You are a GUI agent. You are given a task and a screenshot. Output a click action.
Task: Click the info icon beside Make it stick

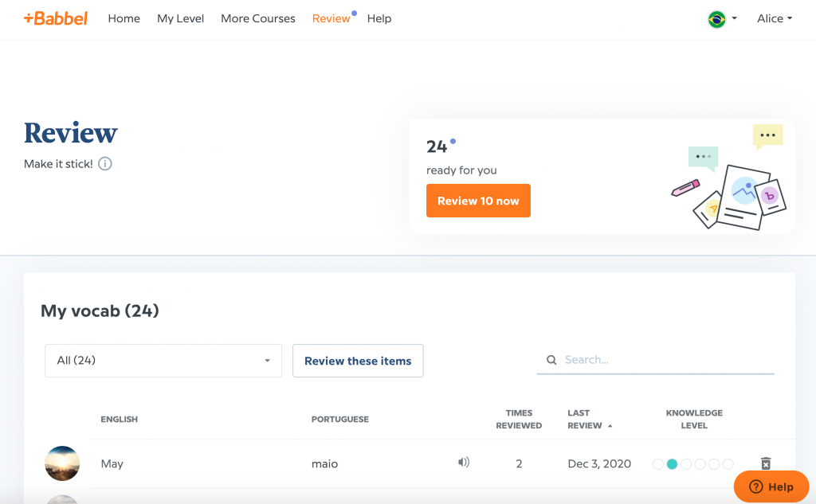[105, 164]
